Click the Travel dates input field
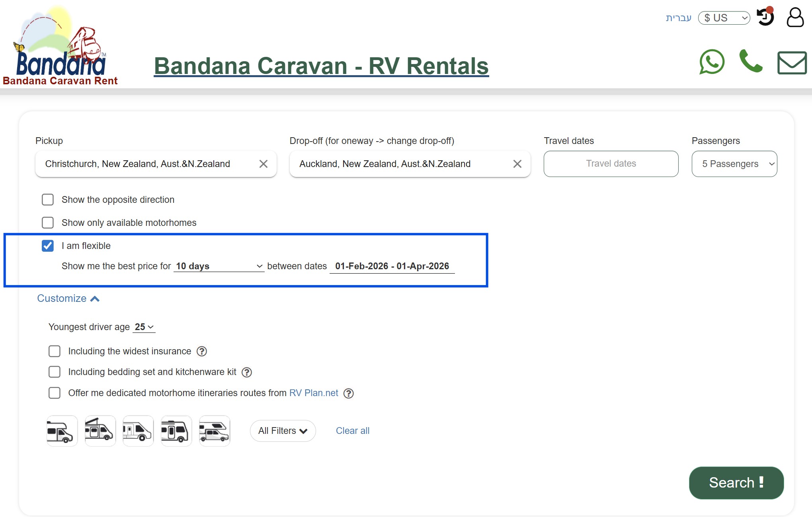Screen dimensions: 812x517 611,164
